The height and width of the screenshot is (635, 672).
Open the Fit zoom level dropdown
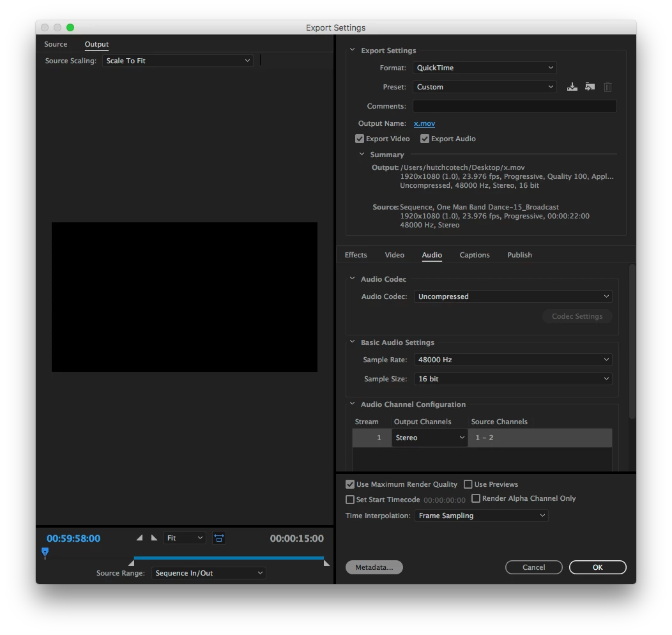click(184, 538)
